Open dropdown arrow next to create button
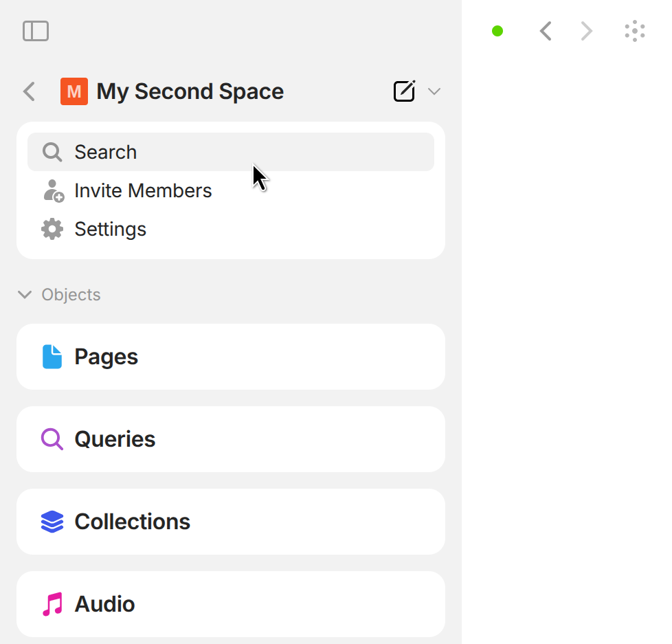This screenshot has width=672, height=644. point(434,91)
